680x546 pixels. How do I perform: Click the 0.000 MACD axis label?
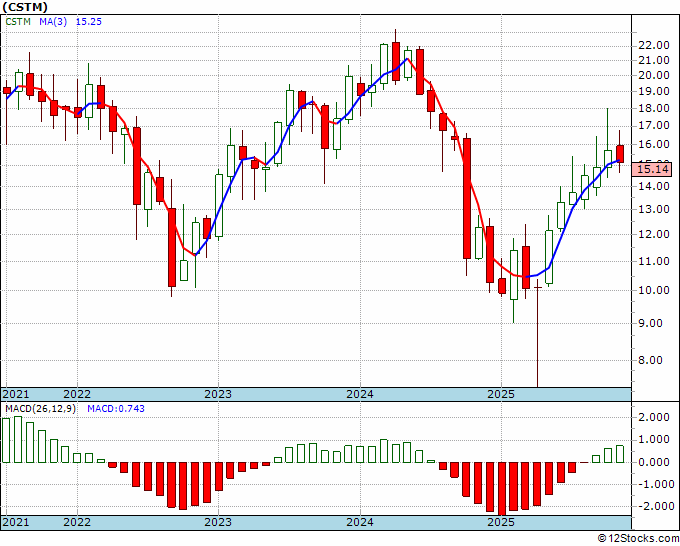tap(654, 462)
